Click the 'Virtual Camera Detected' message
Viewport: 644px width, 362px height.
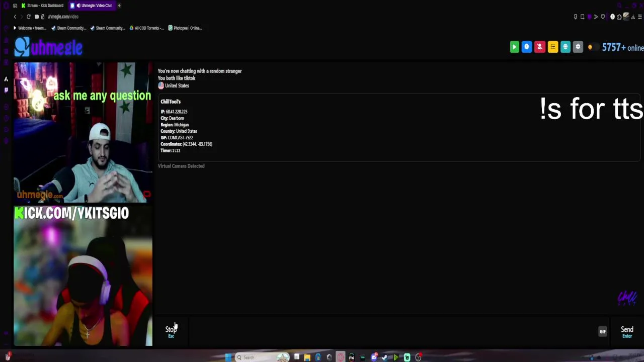tap(181, 166)
